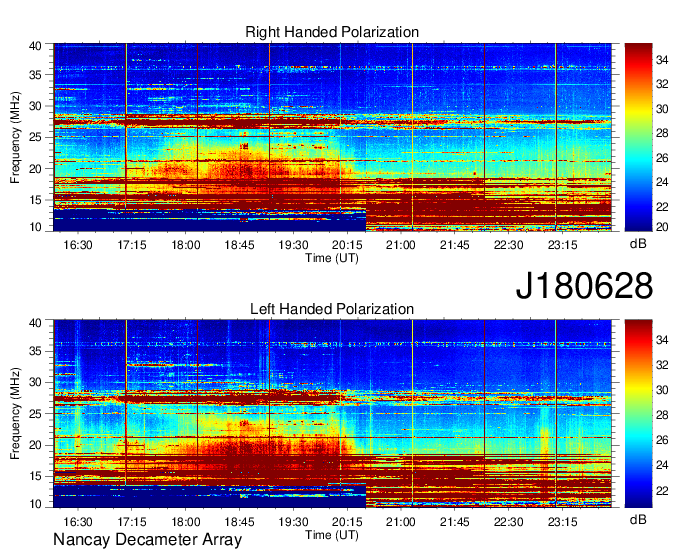Click the 21:00 time tick of Right Handed plot
This screenshot has width=680, height=552.
coord(401,245)
